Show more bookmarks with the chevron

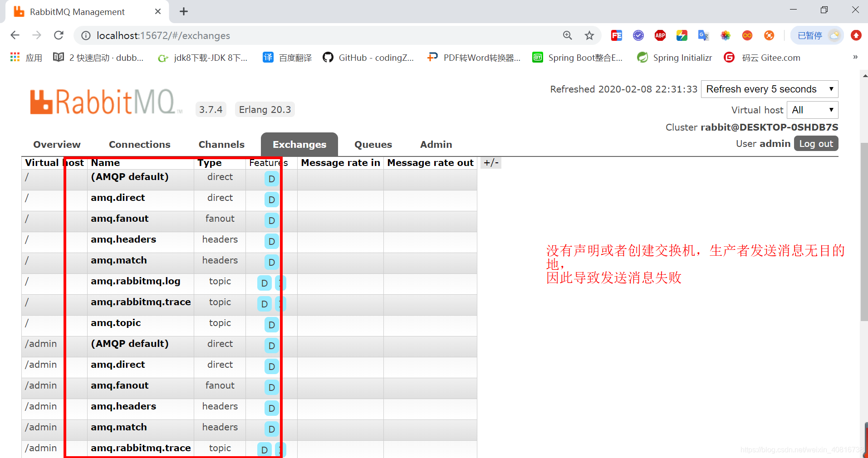click(855, 57)
